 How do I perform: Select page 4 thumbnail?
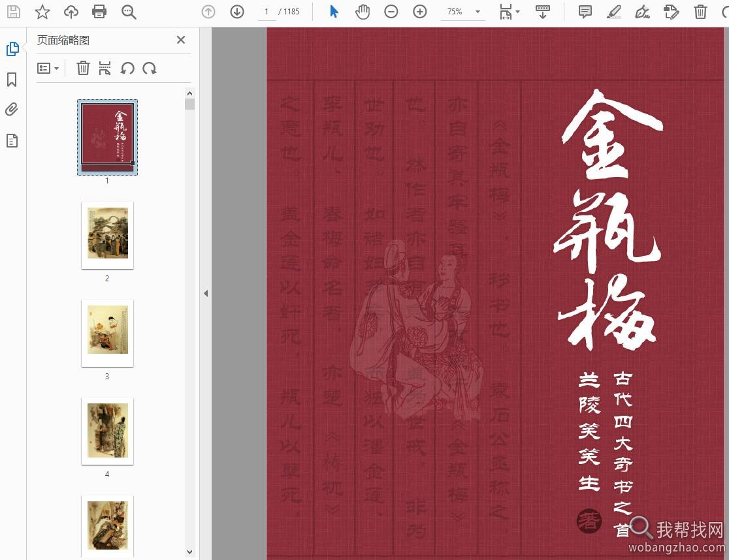coord(107,431)
